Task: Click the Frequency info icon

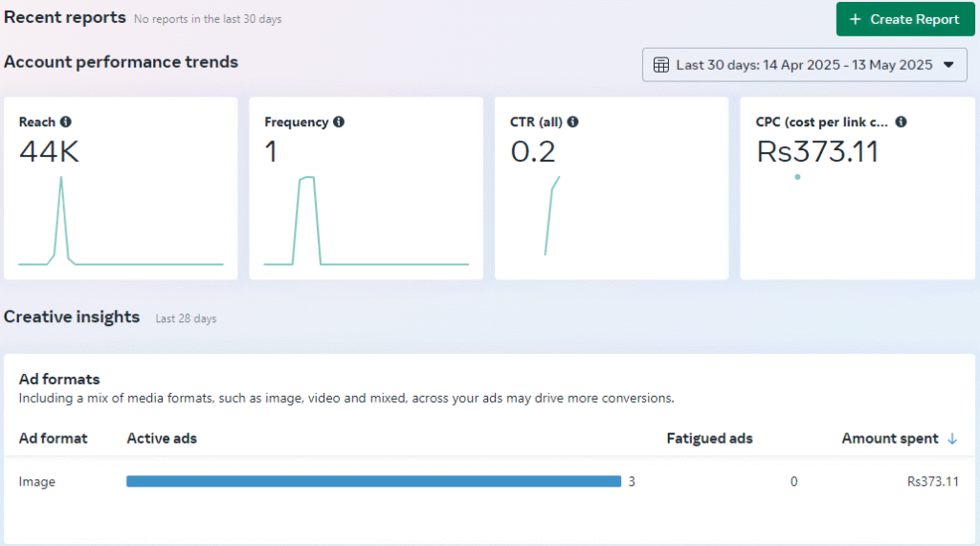Action: [339, 121]
